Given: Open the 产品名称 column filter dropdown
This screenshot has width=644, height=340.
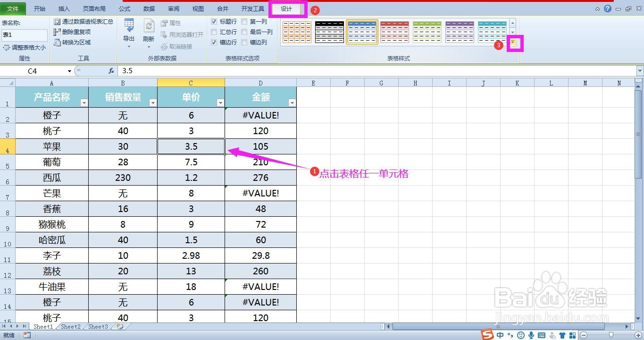Looking at the screenshot, I should click(84, 102).
